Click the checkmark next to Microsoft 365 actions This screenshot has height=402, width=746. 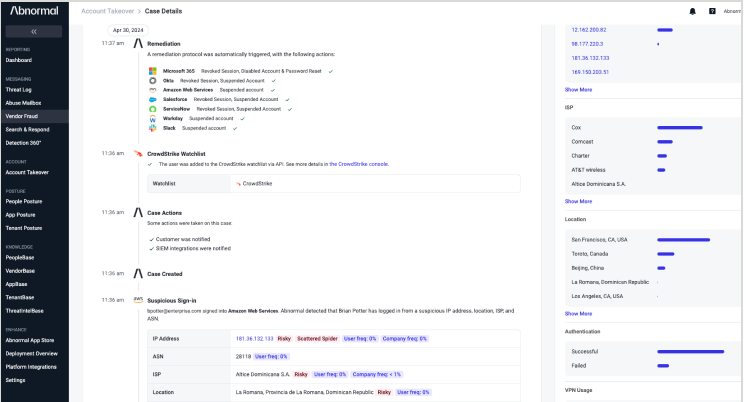[331, 71]
